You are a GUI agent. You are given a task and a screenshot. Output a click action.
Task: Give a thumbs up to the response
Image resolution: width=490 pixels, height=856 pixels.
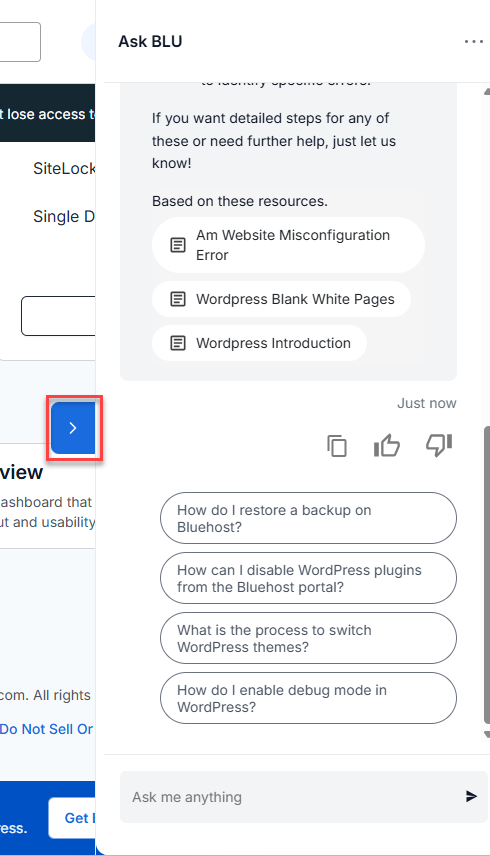[387, 445]
